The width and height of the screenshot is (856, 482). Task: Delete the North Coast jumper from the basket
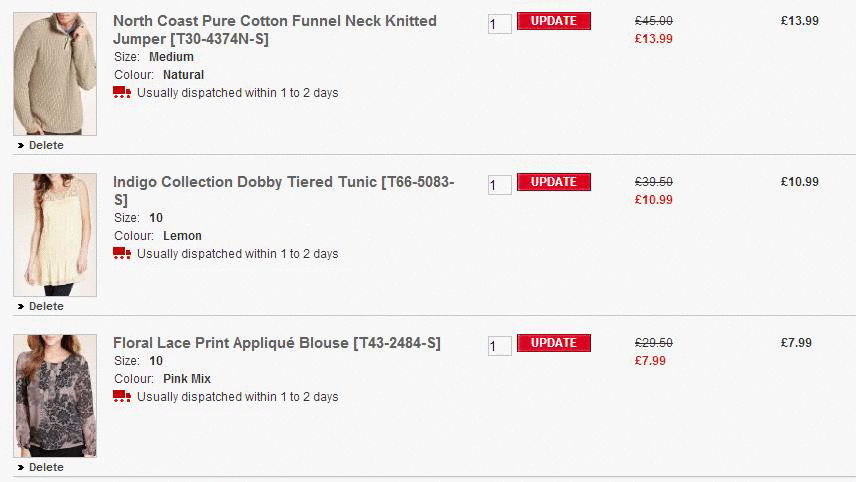click(45, 145)
